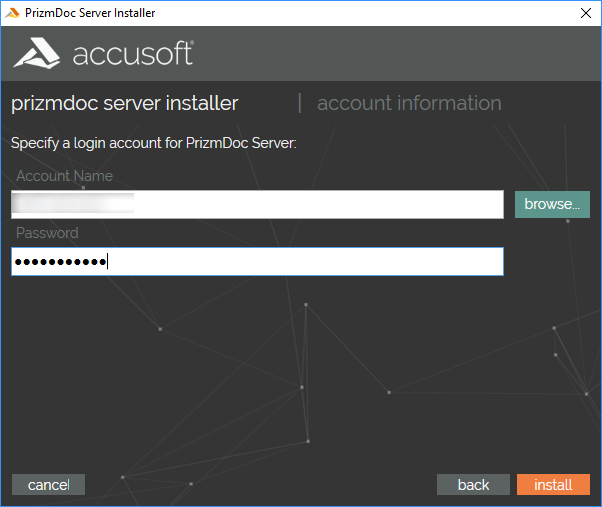Close the PrizmDoc Server Installer window
Screen dimensions: 602x507
pos(585,13)
